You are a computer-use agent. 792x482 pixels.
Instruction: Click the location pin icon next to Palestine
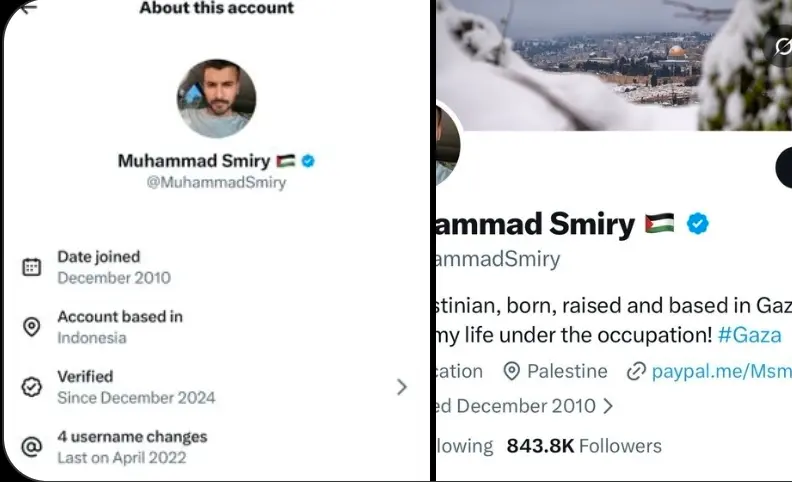tap(511, 372)
